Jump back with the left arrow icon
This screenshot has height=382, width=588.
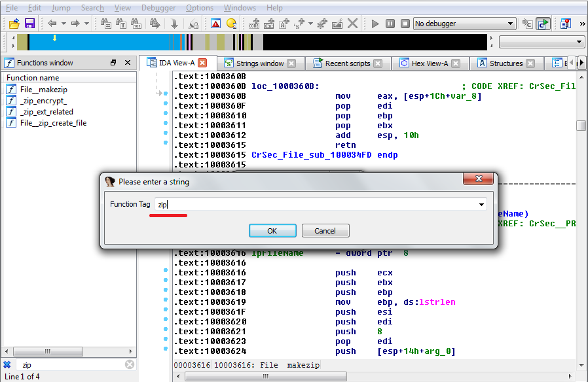pyautogui.click(x=52, y=24)
